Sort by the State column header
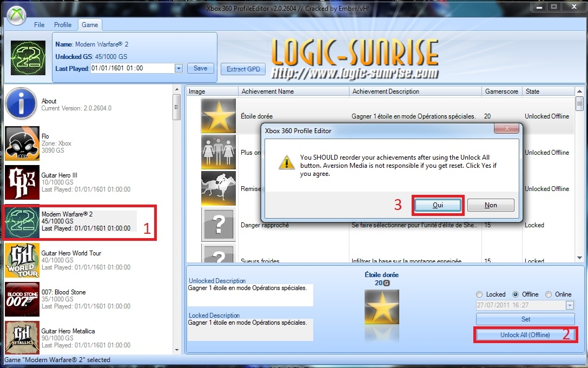588x368 pixels. pos(549,91)
